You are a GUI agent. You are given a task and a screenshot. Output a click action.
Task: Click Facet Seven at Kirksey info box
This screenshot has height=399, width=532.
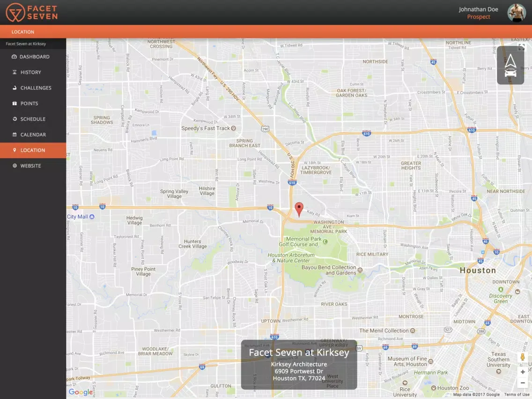pyautogui.click(x=299, y=365)
